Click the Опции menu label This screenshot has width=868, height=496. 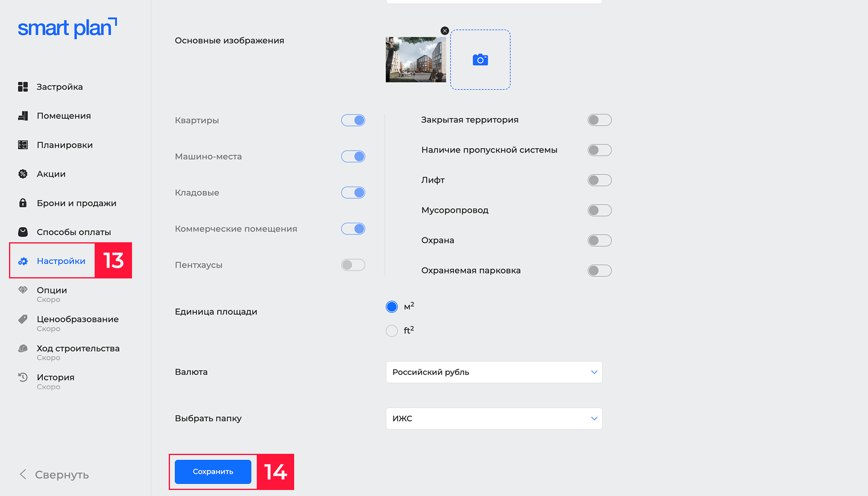pos(52,290)
